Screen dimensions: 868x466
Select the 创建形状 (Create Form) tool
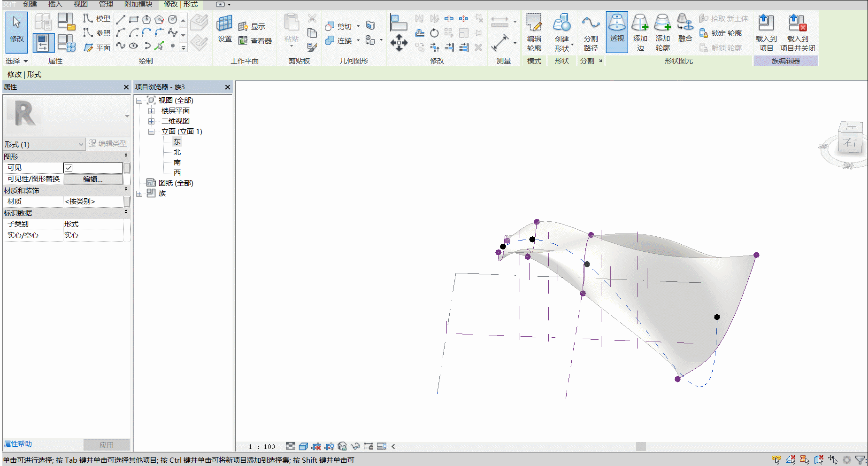(561, 32)
